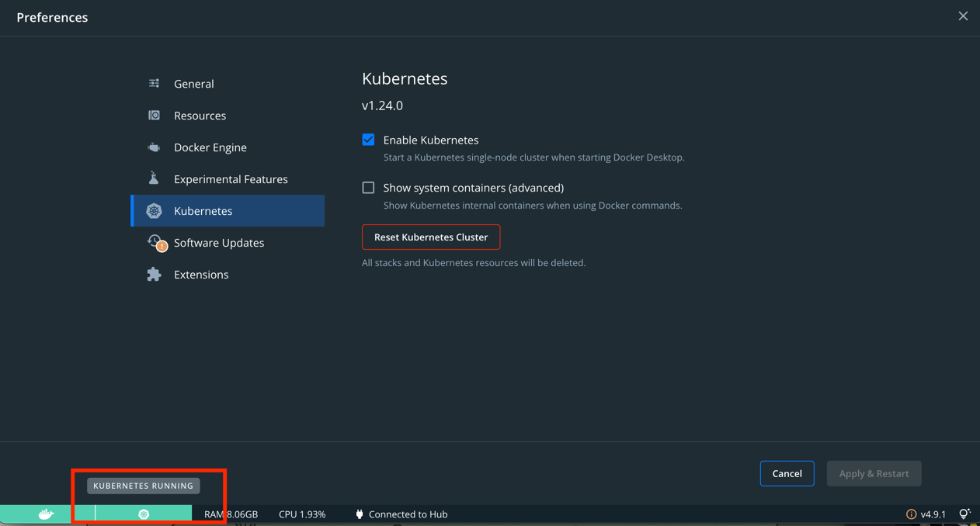Click the General sliders icon
Screen dimensions: 980x526
click(x=154, y=83)
